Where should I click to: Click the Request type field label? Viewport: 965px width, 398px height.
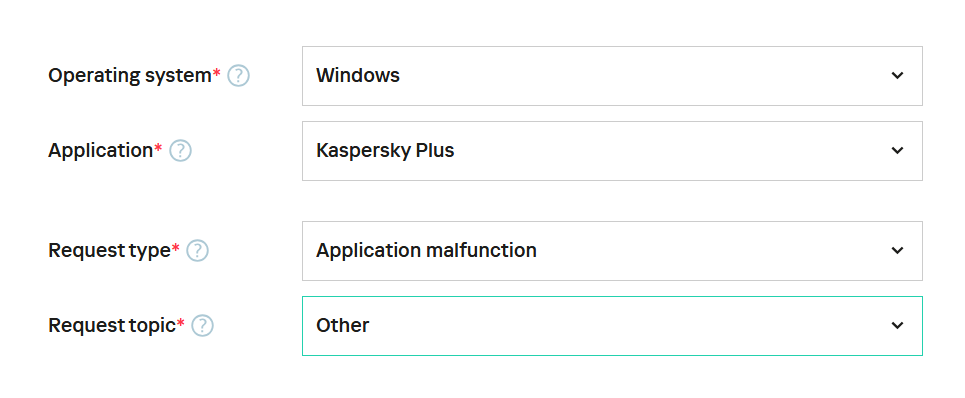[x=109, y=251]
